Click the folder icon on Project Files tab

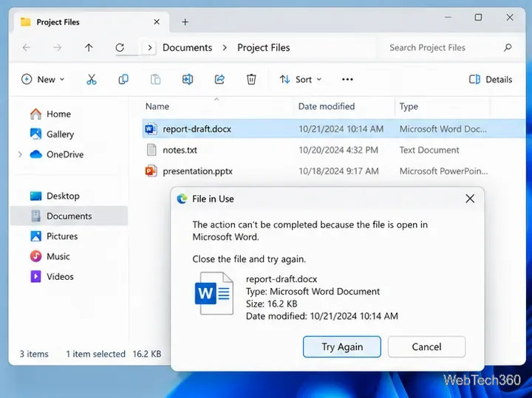(25, 22)
